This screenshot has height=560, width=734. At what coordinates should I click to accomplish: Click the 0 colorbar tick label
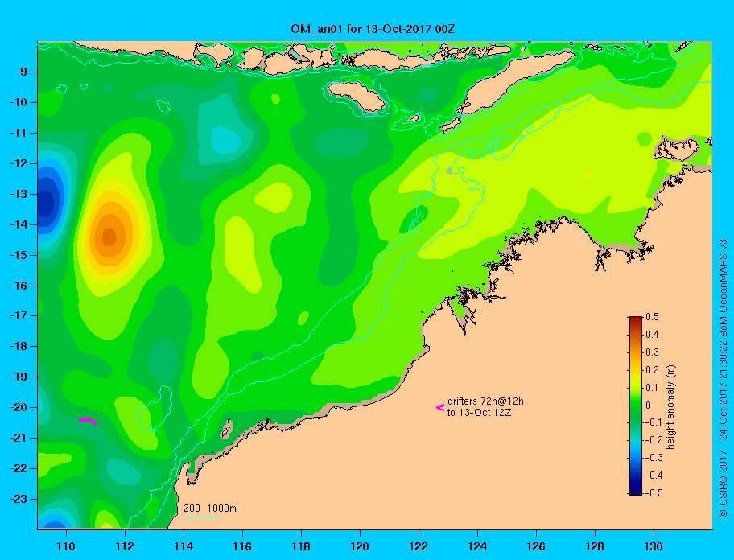click(x=649, y=406)
